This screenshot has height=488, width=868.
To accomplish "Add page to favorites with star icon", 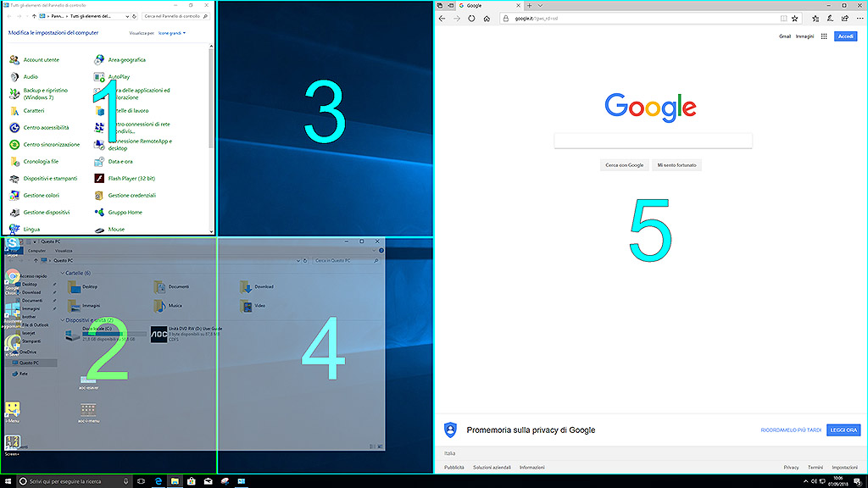I will coord(794,18).
